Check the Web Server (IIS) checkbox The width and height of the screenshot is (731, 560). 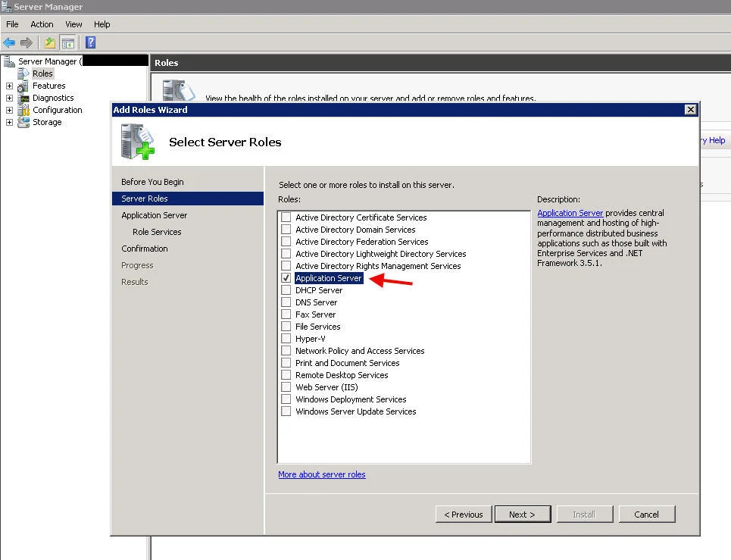coord(286,387)
